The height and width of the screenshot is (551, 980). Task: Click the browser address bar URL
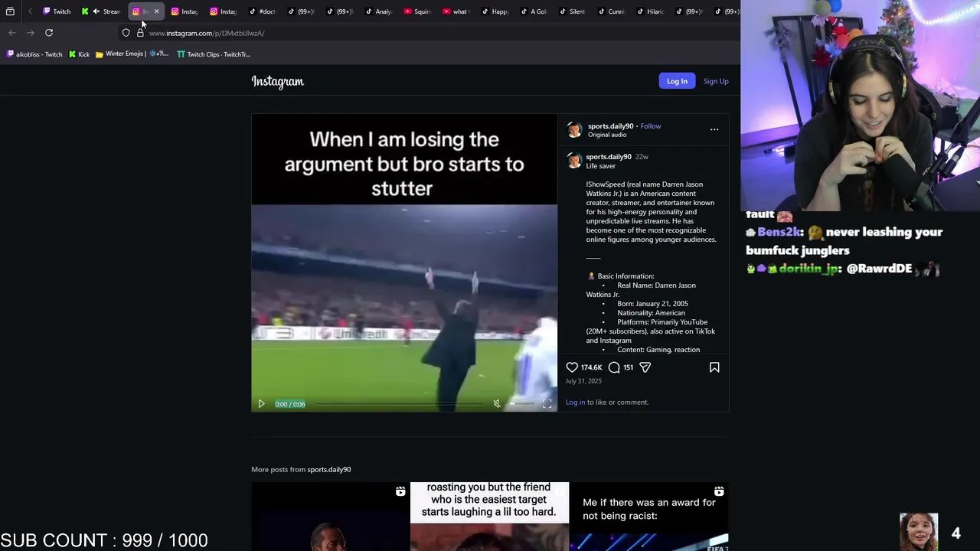click(207, 33)
